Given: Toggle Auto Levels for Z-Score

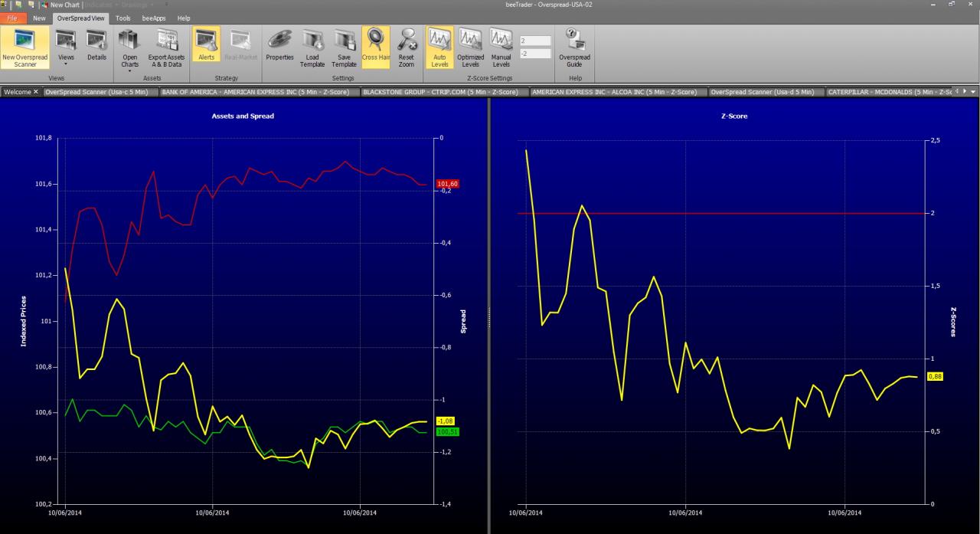Looking at the screenshot, I should coord(439,48).
